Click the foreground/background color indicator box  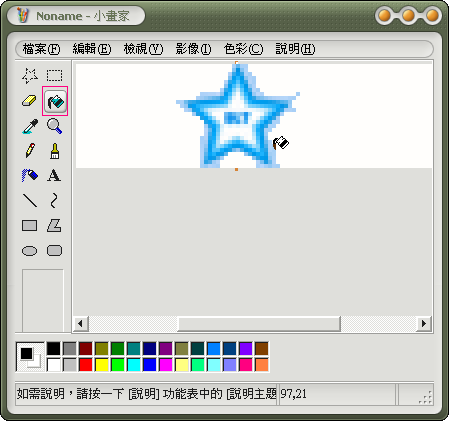(x=30, y=357)
